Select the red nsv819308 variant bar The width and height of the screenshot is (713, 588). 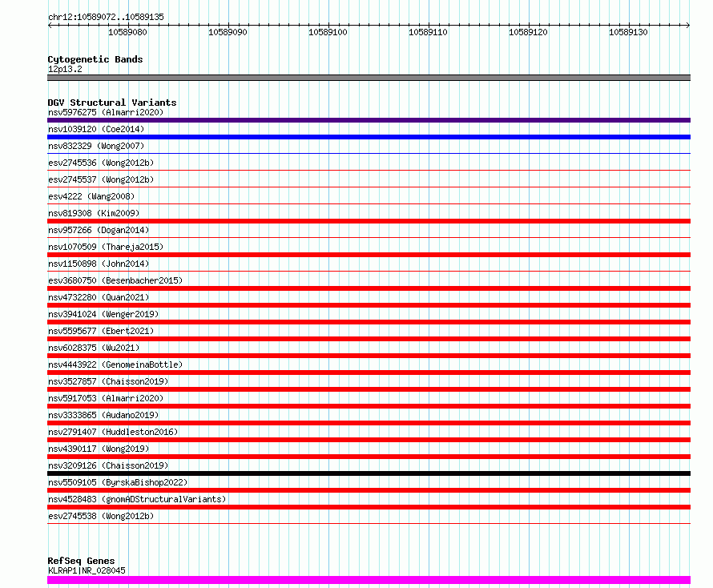(x=369, y=221)
